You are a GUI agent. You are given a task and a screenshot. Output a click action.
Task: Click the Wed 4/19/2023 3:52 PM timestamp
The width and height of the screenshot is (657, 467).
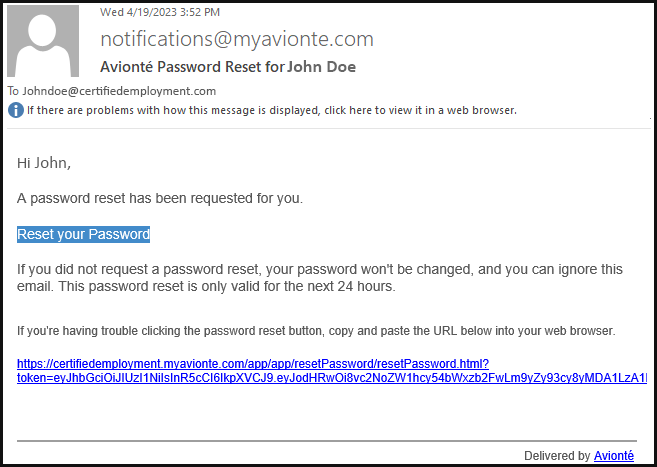coord(160,12)
